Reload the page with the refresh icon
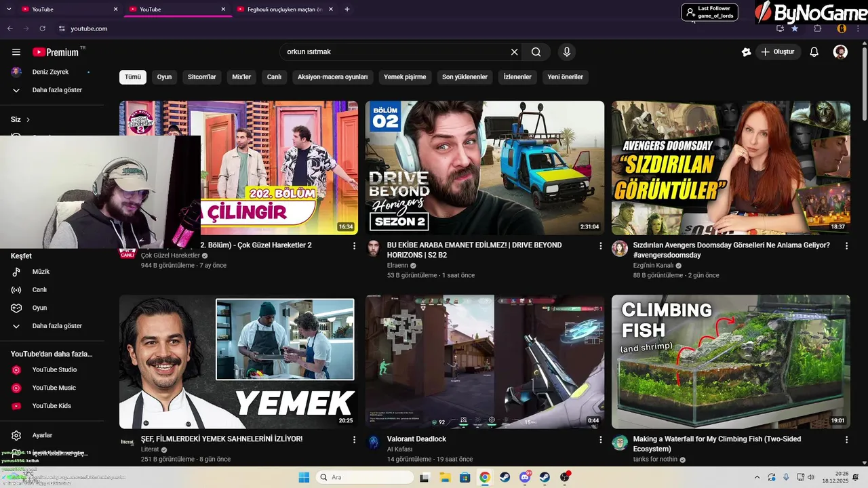 click(x=42, y=28)
